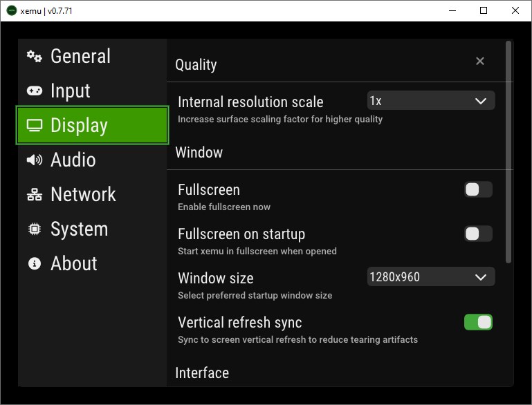The width and height of the screenshot is (532, 405).
Task: Click the network topology icon
Action: (x=34, y=194)
